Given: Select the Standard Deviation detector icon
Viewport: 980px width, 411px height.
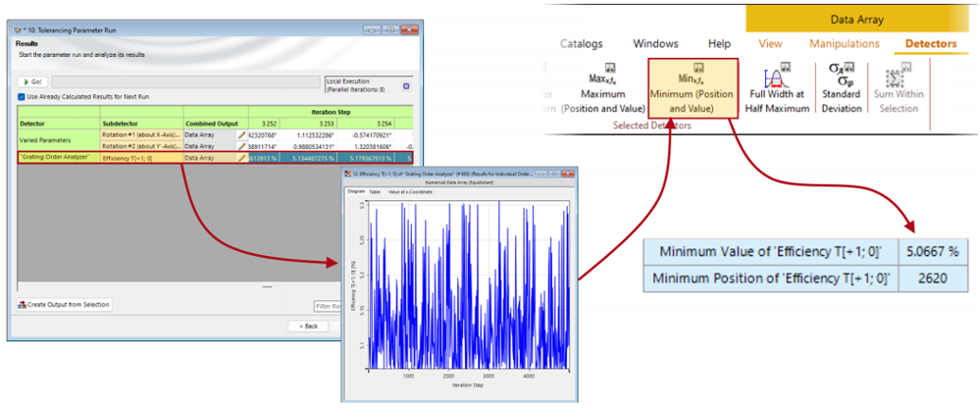Looking at the screenshot, I should click(842, 74).
